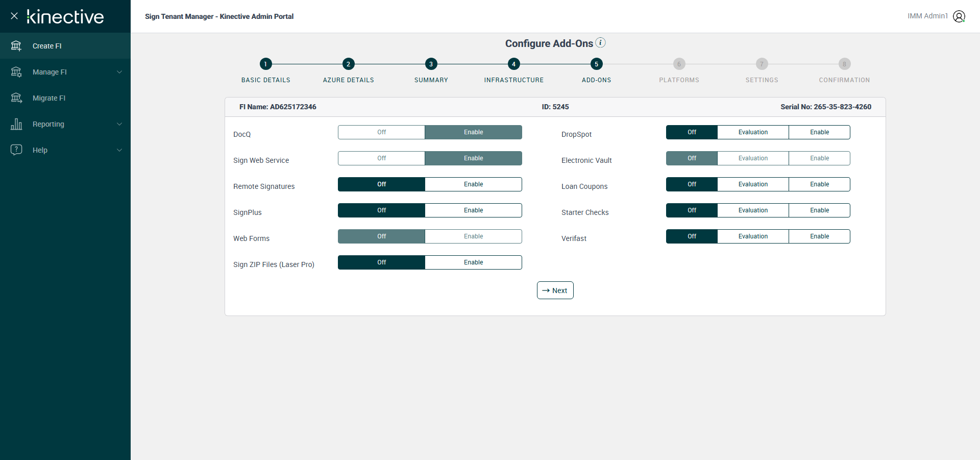
Task: Open the IMM Admin1 user profile icon
Action: 959,16
